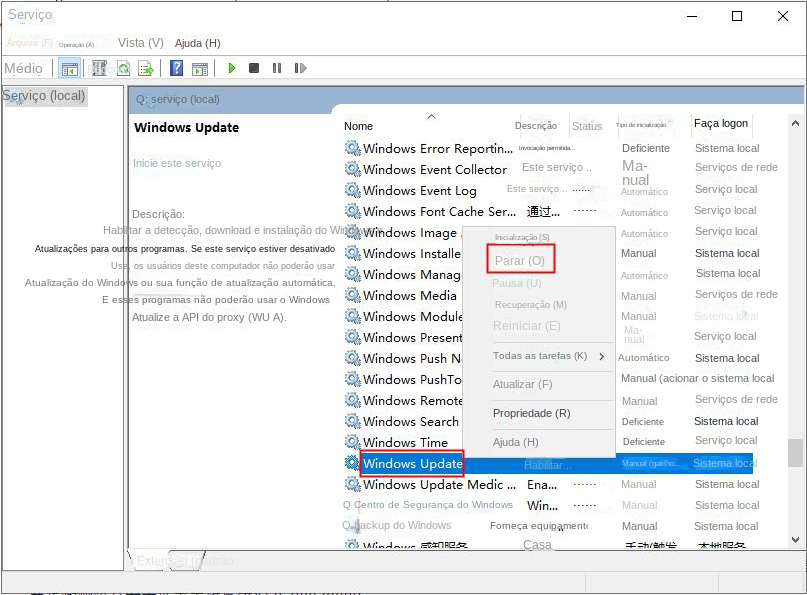Screen dimensions: 807x595
Task: Select gear icon of Windows Push N row
Action: [352, 358]
